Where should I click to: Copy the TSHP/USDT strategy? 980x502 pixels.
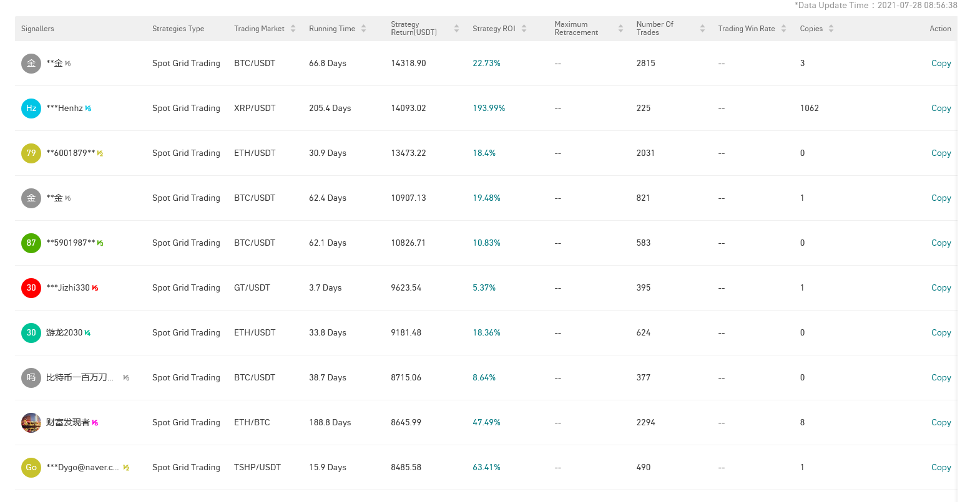[941, 468]
